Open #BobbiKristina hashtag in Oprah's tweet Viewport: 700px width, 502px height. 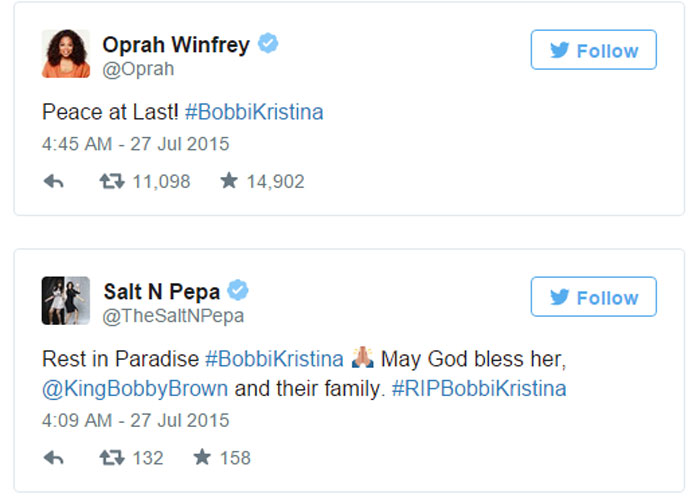coord(254,112)
